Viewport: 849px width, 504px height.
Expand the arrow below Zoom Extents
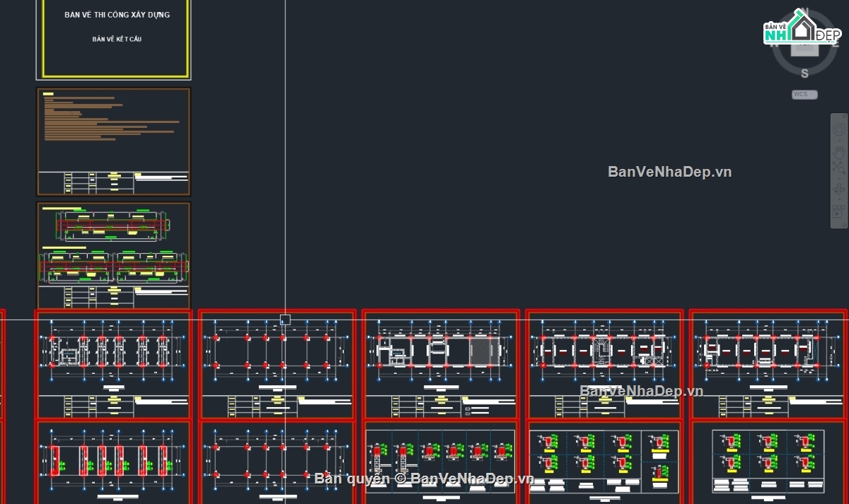pyautogui.click(x=839, y=178)
